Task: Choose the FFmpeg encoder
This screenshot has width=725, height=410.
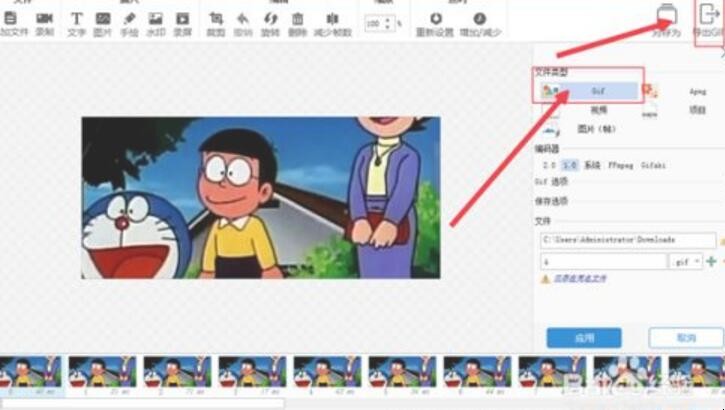Action: 620,165
